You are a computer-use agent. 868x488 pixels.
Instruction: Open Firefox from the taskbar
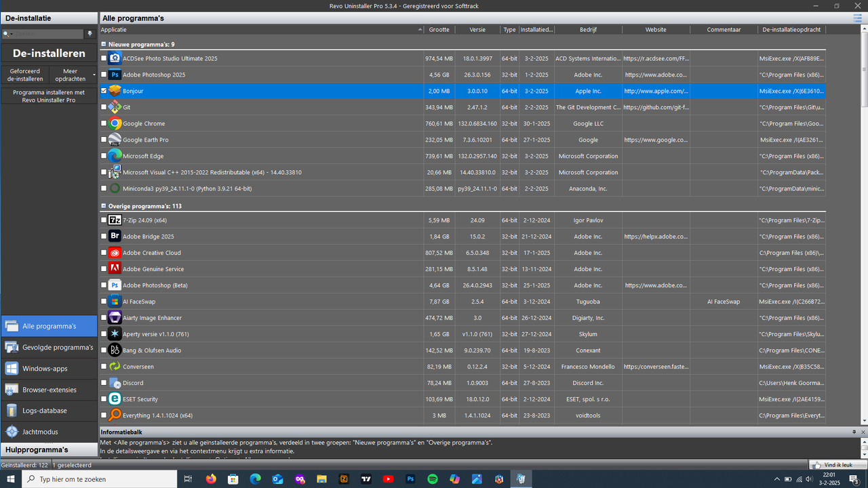click(211, 479)
